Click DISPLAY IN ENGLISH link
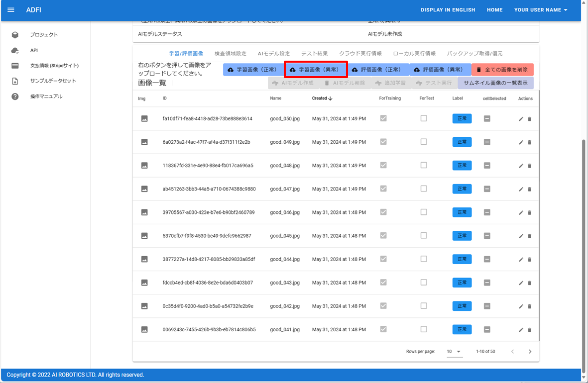 tap(448, 10)
